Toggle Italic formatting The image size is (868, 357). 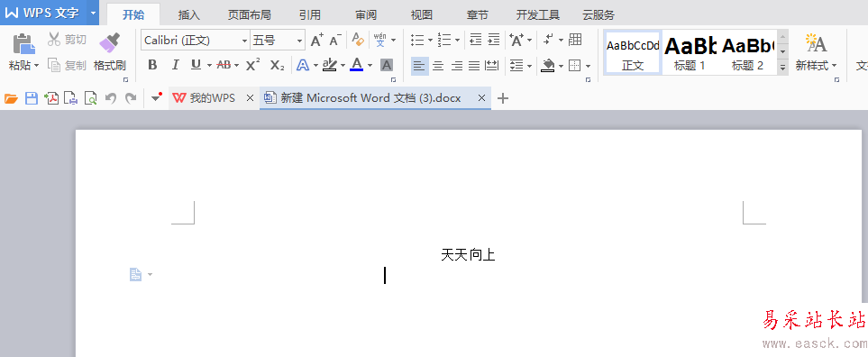click(175, 65)
